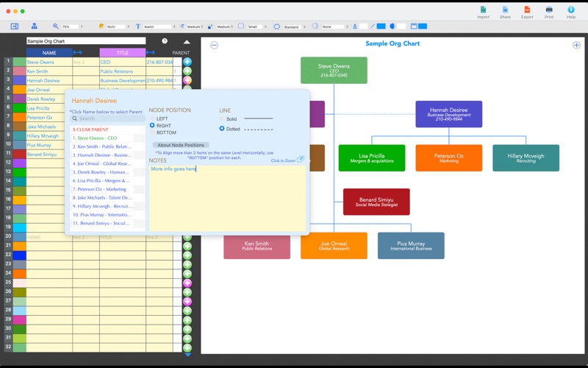The image size is (588, 368).
Task: Click the Benard Simiyu chart node
Action: point(376,202)
